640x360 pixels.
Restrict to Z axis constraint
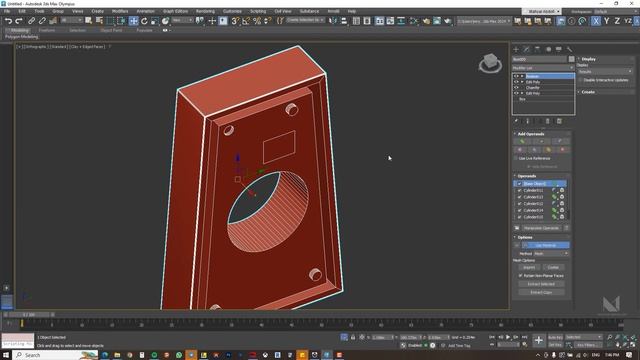(617, 21)
